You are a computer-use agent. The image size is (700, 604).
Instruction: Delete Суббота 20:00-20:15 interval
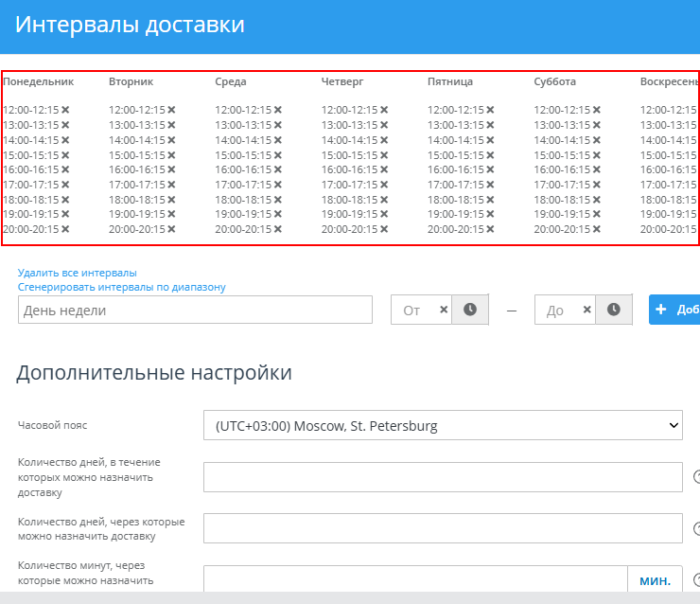[597, 229]
